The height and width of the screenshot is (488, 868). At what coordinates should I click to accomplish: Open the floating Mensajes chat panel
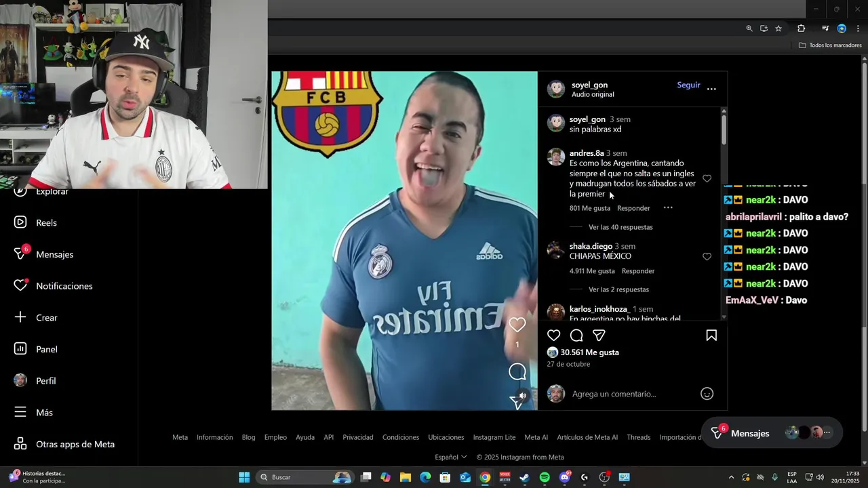(773, 432)
